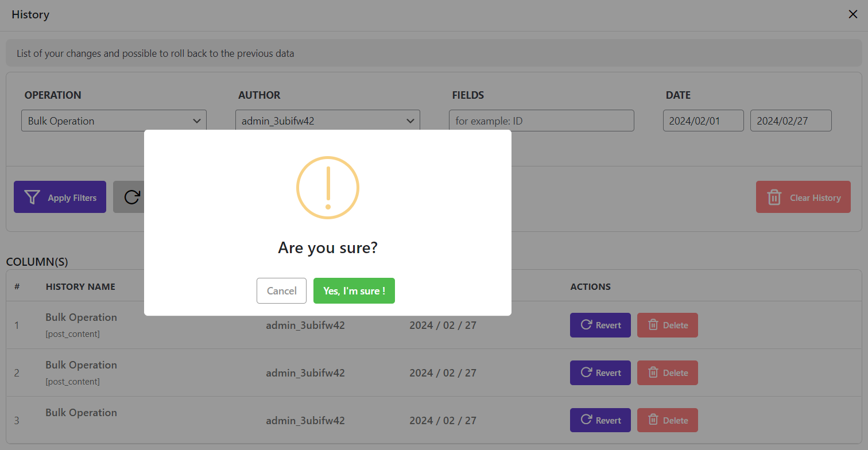Revert the first Bulk Operation entry
Screen dimensions: 868x450
600,325
